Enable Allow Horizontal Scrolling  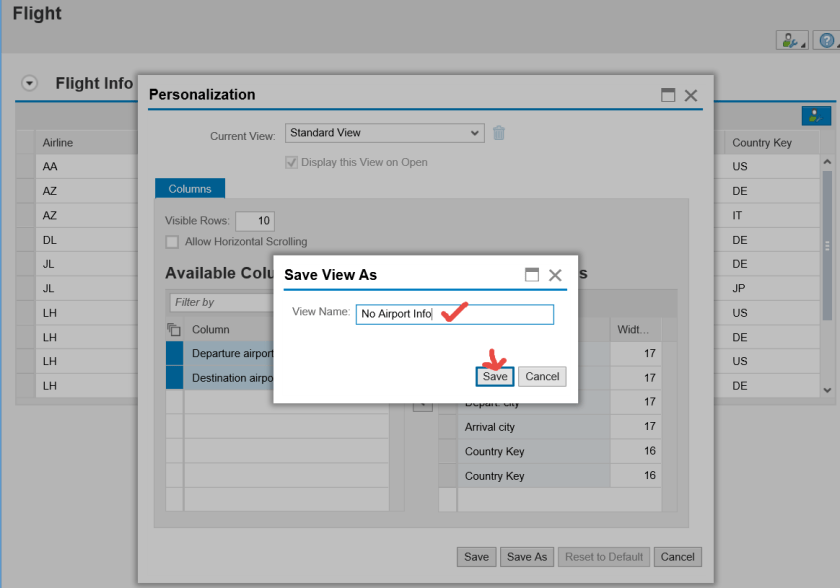[173, 242]
